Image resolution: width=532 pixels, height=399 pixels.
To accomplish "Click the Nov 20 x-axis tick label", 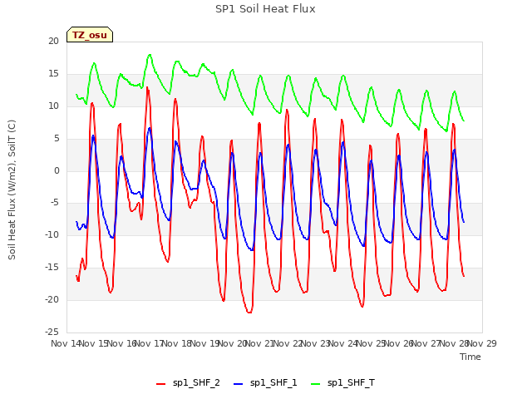I will [x=232, y=343].
